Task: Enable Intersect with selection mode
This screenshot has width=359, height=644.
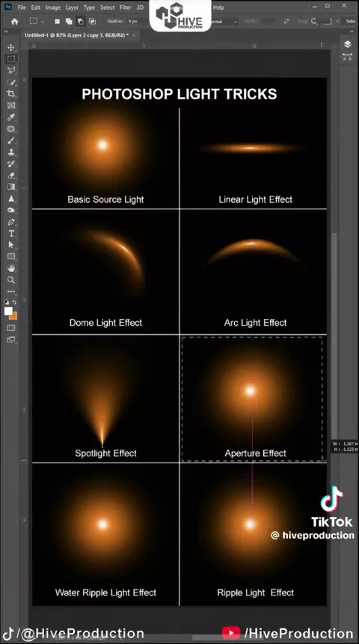Action: [x=92, y=22]
